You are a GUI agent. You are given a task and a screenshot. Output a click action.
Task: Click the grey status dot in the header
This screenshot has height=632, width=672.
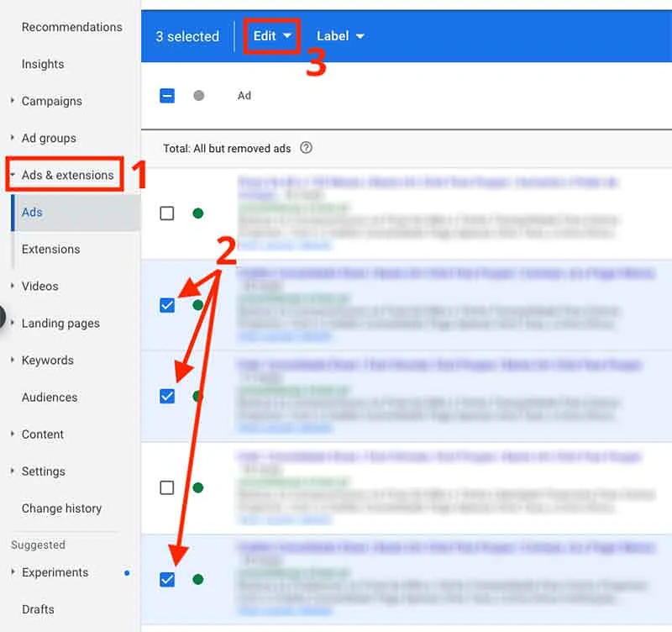pos(198,95)
